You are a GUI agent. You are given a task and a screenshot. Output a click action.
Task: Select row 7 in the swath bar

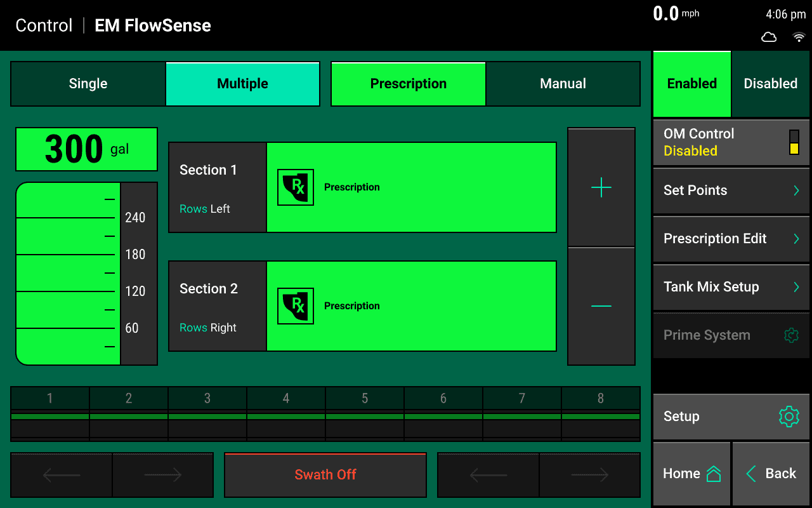pyautogui.click(x=522, y=414)
